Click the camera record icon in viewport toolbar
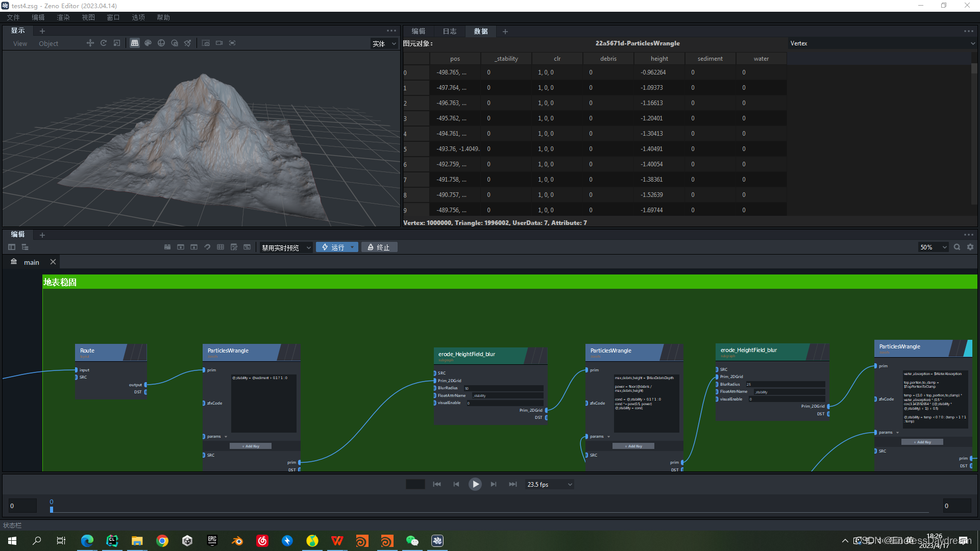The width and height of the screenshot is (980, 551). (x=219, y=43)
